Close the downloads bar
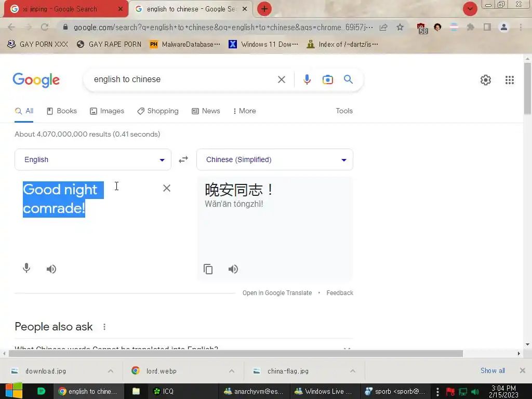Image resolution: width=532 pixels, height=399 pixels. click(x=522, y=370)
